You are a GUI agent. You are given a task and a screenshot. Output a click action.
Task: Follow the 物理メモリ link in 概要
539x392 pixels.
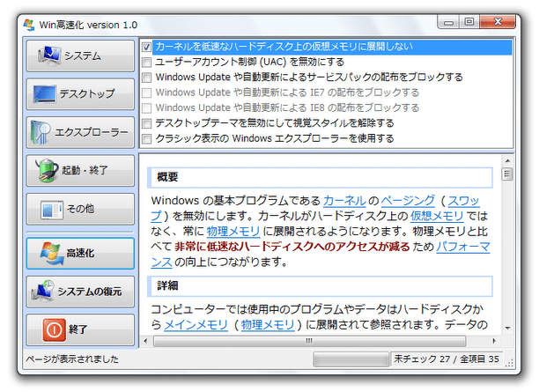tap(233, 232)
